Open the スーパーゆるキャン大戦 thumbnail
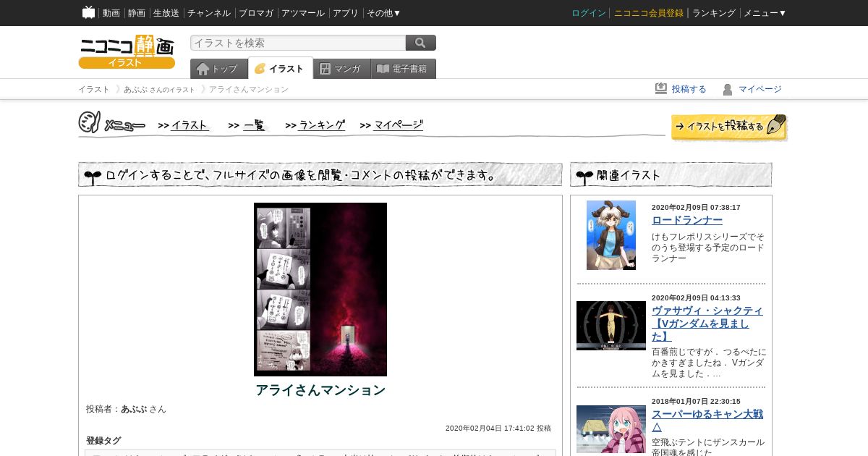The height and width of the screenshot is (456, 868). tap(611, 430)
